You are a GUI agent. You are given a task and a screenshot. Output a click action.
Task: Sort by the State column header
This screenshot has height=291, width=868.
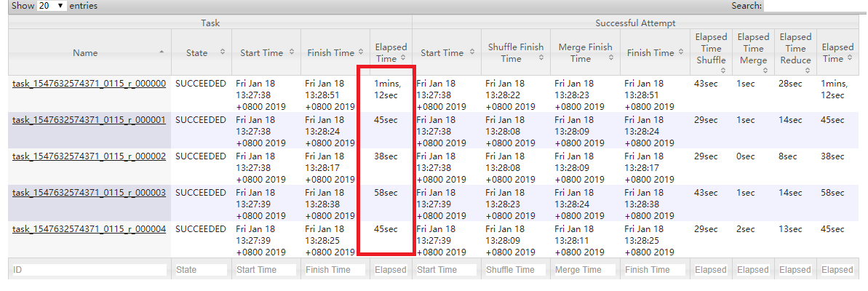(x=202, y=52)
